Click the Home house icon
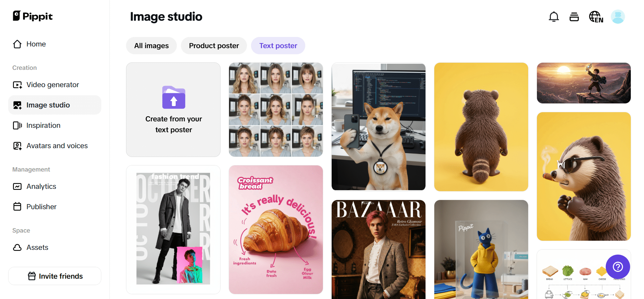This screenshot has width=644, height=299. [x=17, y=44]
